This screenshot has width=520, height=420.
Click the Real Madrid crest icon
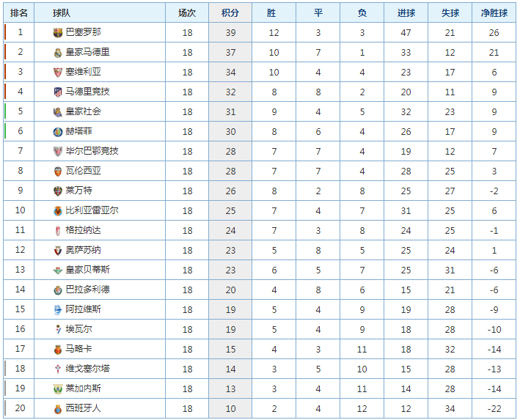[58, 52]
